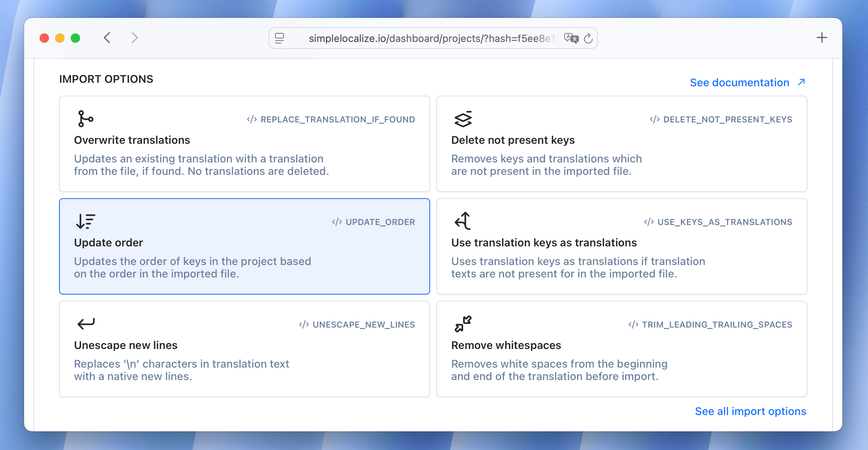The image size is (868, 450).
Task: Enable the Overwrite translations option card
Action: pyautogui.click(x=244, y=144)
